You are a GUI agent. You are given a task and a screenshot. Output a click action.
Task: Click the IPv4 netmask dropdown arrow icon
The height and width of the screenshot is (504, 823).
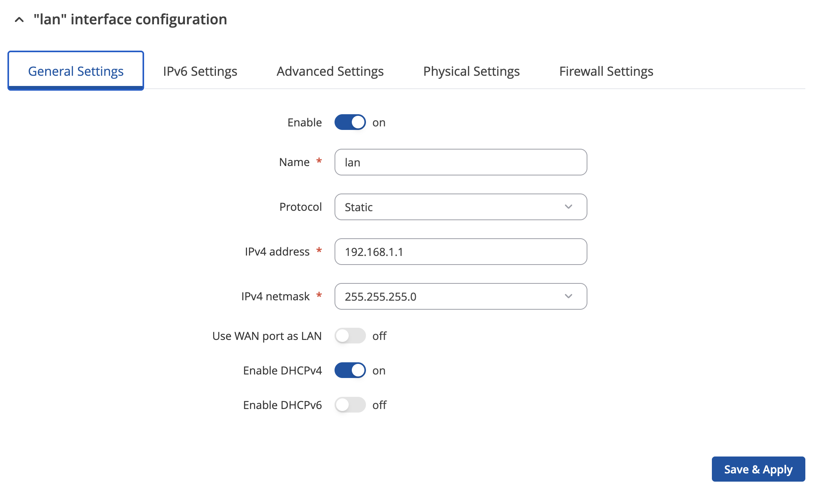click(x=568, y=296)
